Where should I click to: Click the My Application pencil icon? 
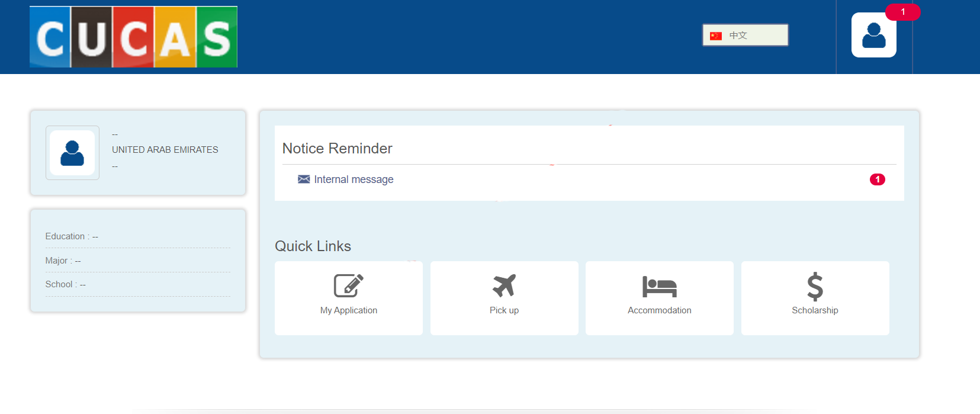tap(348, 285)
